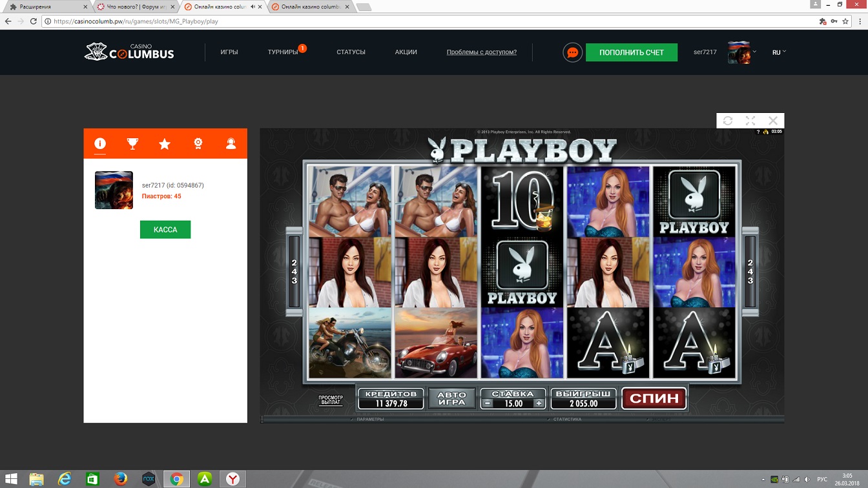View site information icon before the URL
Image resolution: width=868 pixels, height=488 pixels.
48,21
